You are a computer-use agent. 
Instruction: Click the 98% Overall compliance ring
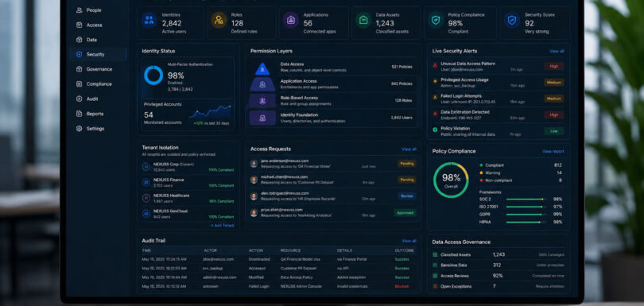[451, 180]
